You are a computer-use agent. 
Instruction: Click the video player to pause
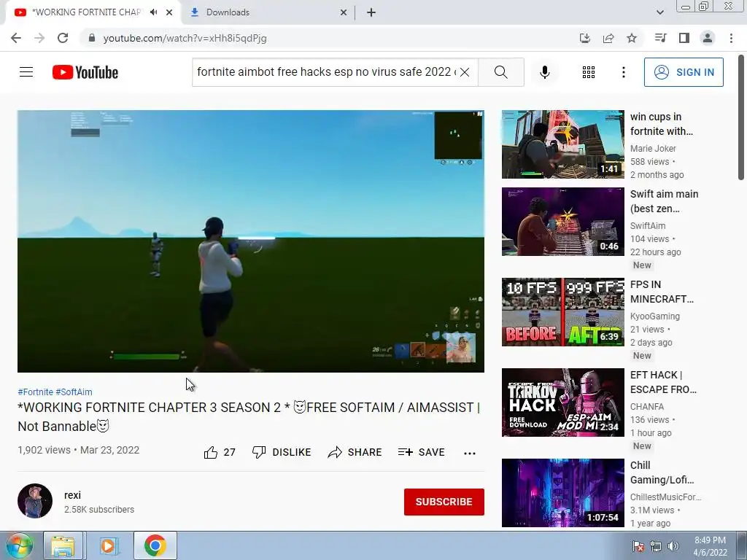[251, 241]
